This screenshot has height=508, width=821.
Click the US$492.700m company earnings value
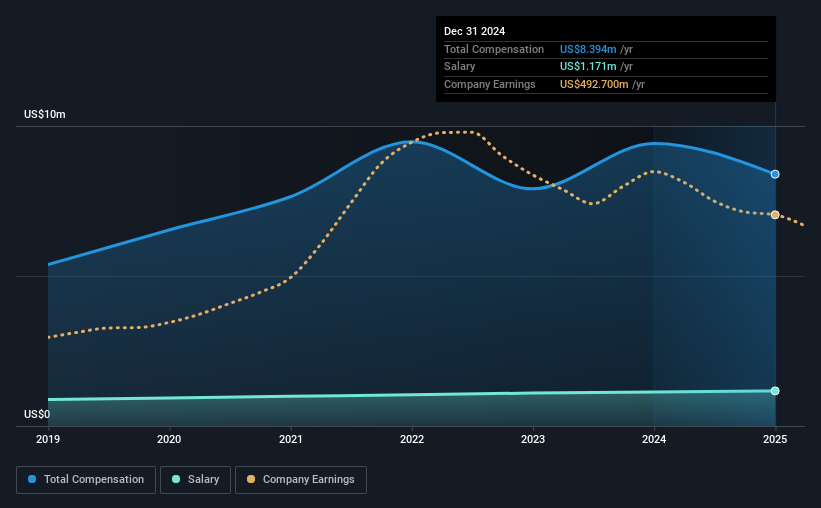pos(594,84)
